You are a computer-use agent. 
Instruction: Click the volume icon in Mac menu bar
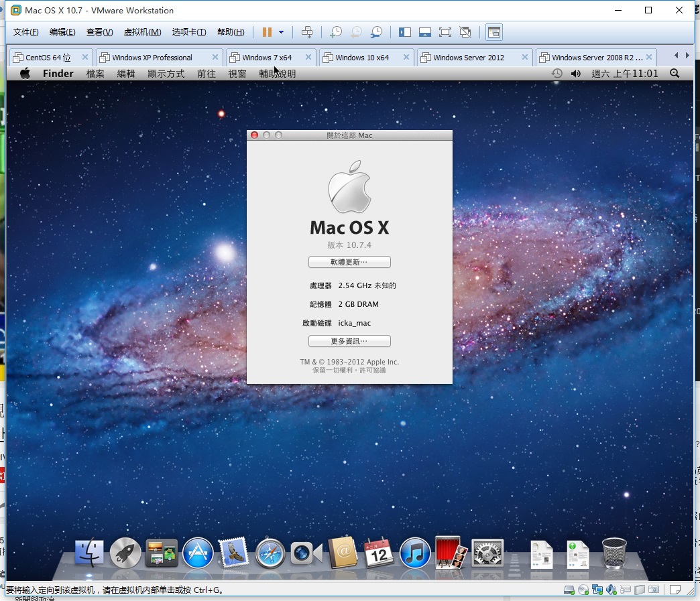[576, 74]
